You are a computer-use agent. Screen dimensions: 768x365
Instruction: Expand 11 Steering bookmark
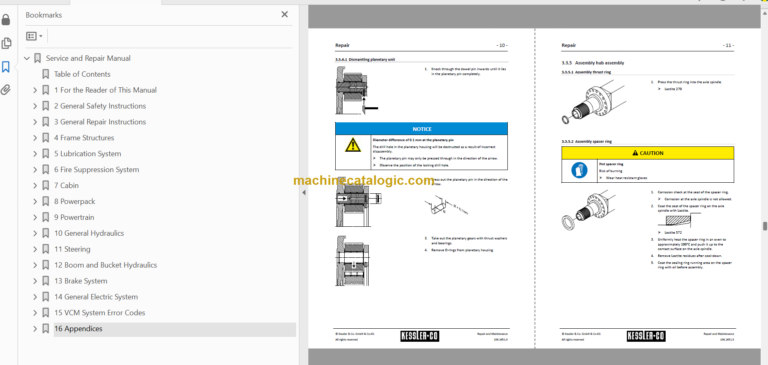pyautogui.click(x=35, y=249)
